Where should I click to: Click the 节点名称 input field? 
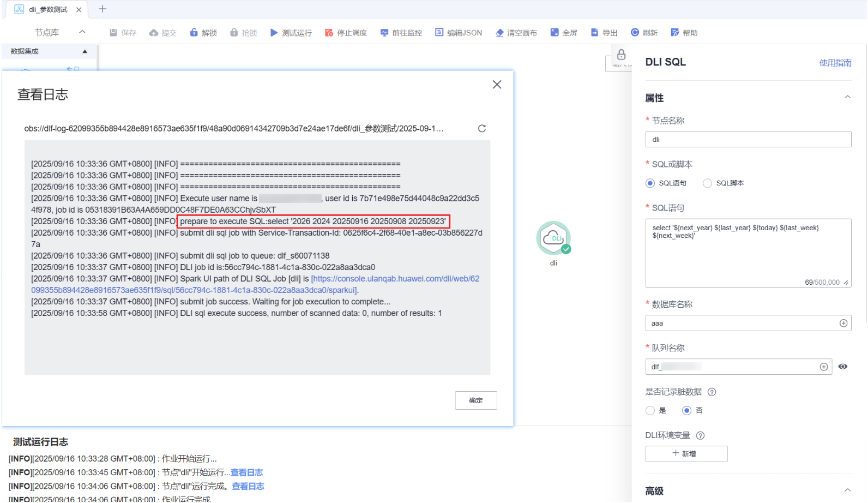pos(748,140)
